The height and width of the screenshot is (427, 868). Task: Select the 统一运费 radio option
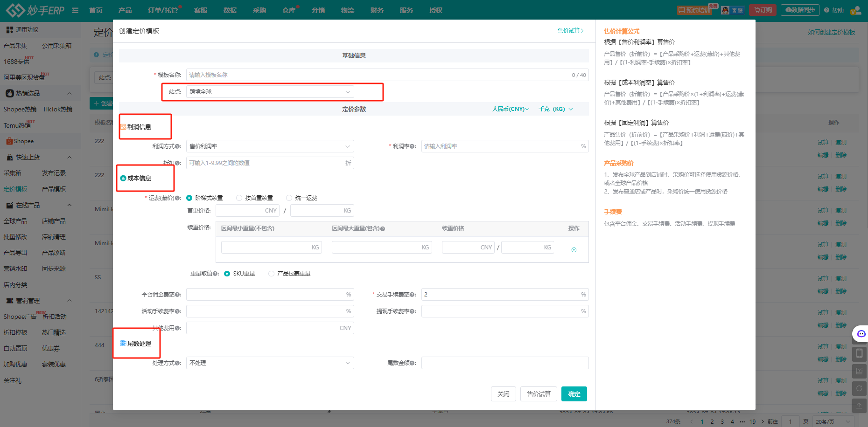289,198
